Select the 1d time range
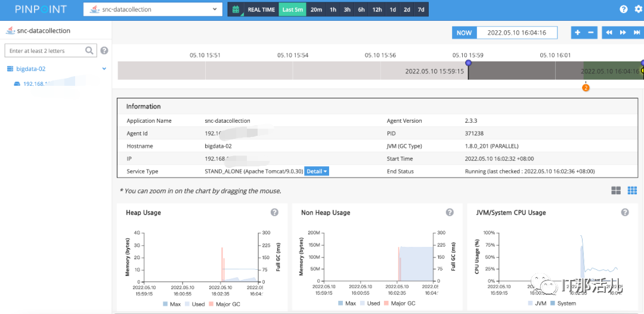Screen dimensions: 644x314 coord(392,10)
